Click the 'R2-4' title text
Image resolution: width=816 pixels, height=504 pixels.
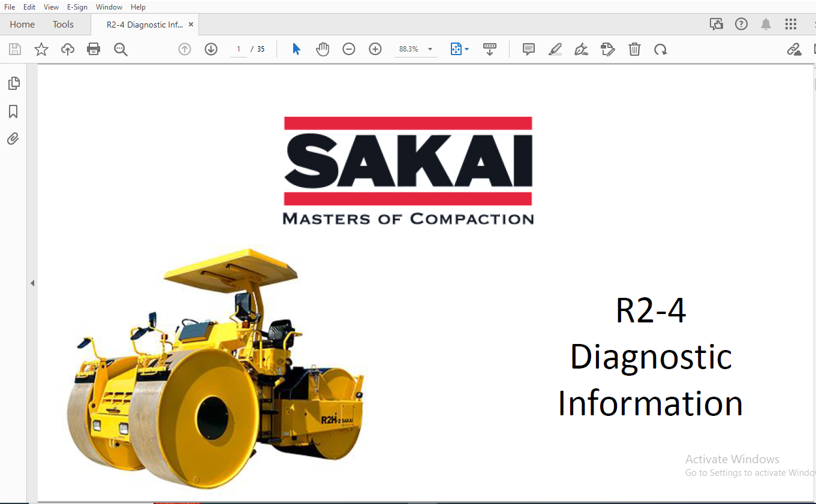(651, 310)
